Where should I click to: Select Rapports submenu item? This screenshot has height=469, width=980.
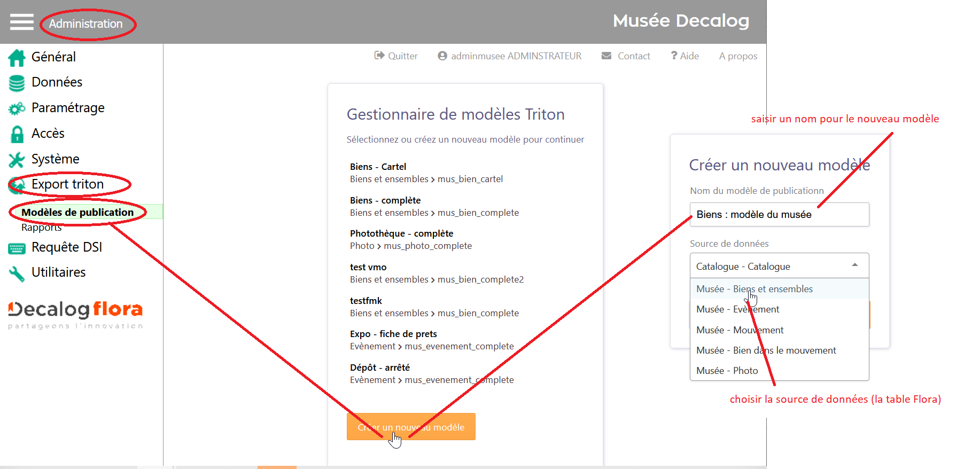(x=41, y=228)
